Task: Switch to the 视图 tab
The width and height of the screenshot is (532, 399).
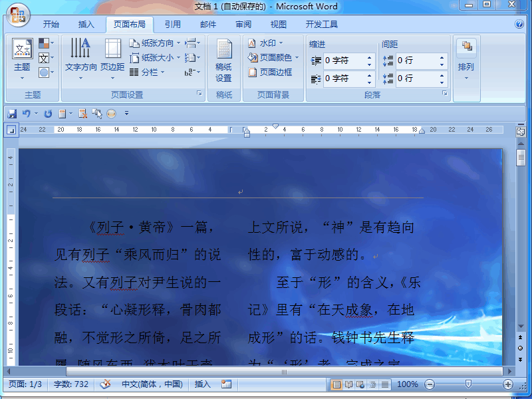Action: pos(279,25)
